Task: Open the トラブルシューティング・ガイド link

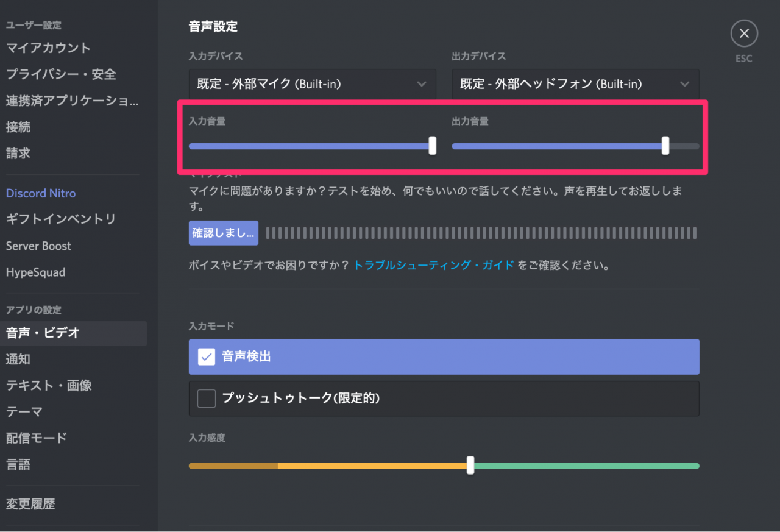Action: click(x=434, y=266)
